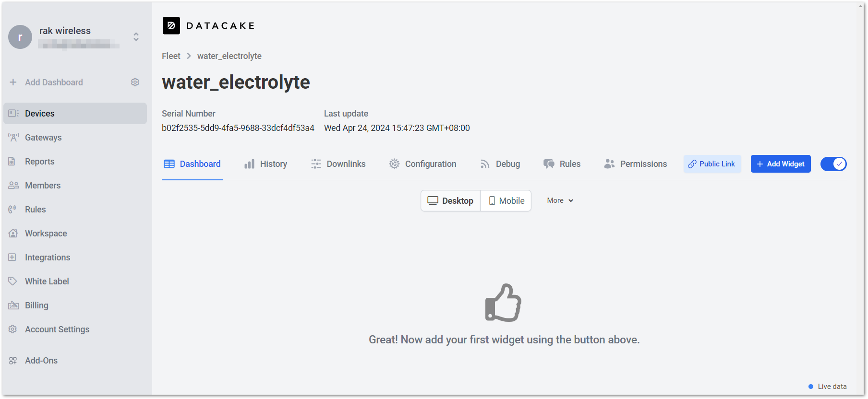
Task: Open the Configuration tab
Action: [423, 164]
